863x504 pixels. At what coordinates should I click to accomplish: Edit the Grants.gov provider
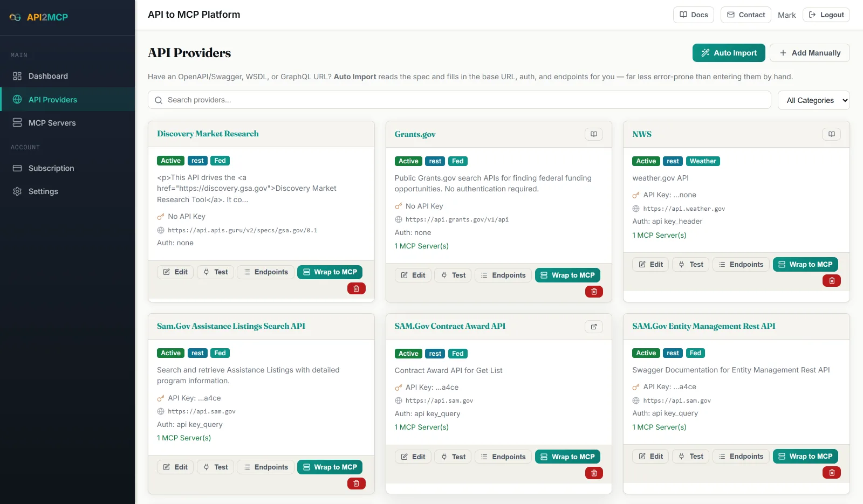point(413,275)
